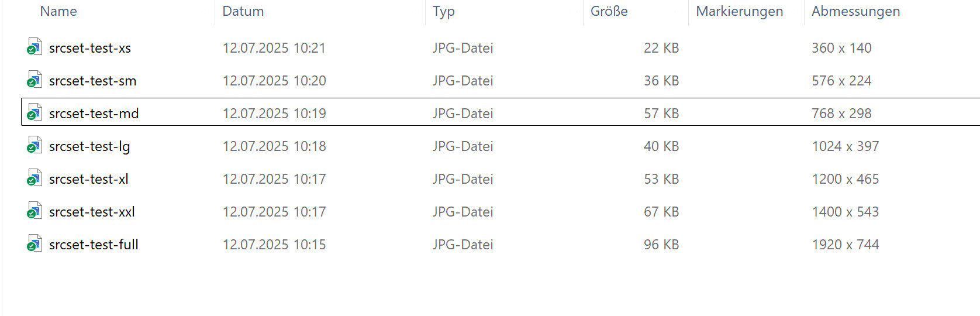
Task: Select file name srcset-test-xxl
Action: click(x=92, y=212)
